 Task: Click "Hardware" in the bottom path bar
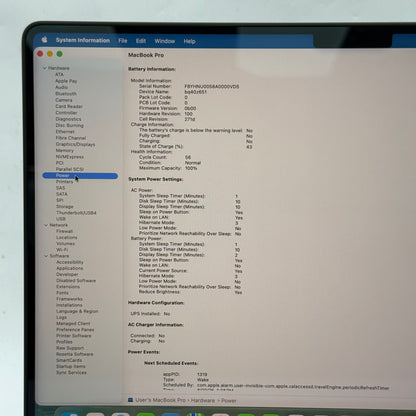pyautogui.click(x=203, y=400)
